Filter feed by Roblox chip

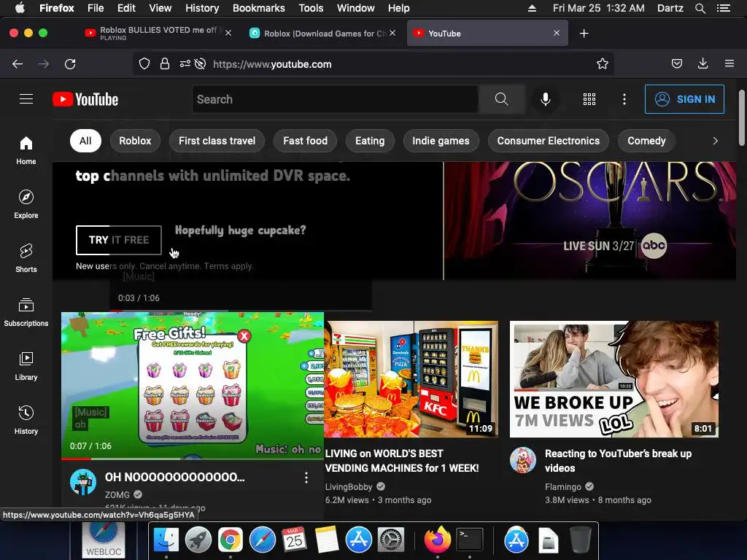click(135, 141)
